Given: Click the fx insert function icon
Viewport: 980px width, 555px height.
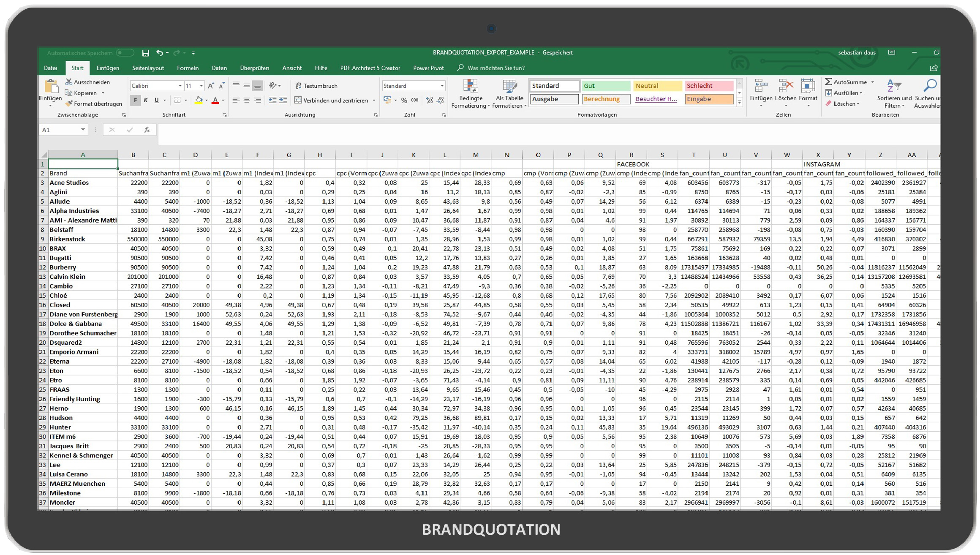Looking at the screenshot, I should [x=147, y=130].
